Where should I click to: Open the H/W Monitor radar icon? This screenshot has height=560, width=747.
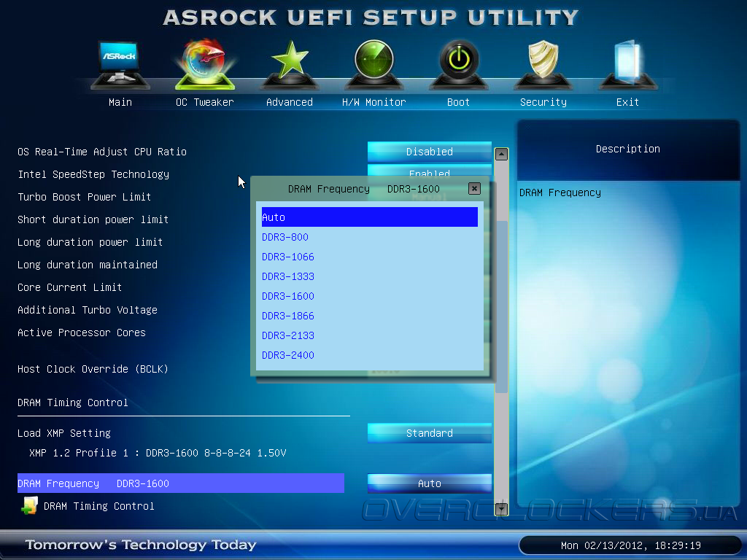tap(374, 65)
